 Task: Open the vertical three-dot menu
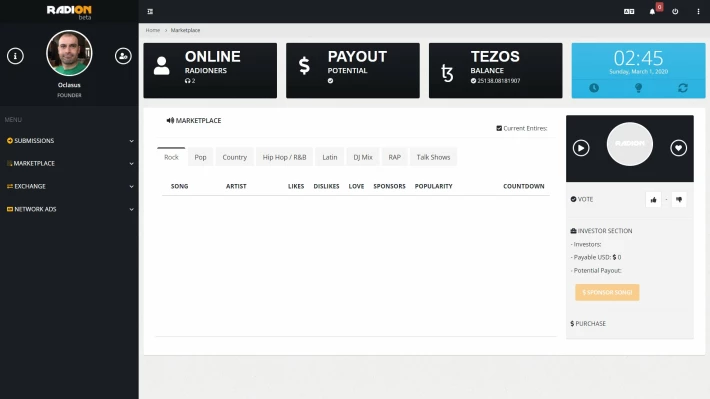[x=698, y=11]
